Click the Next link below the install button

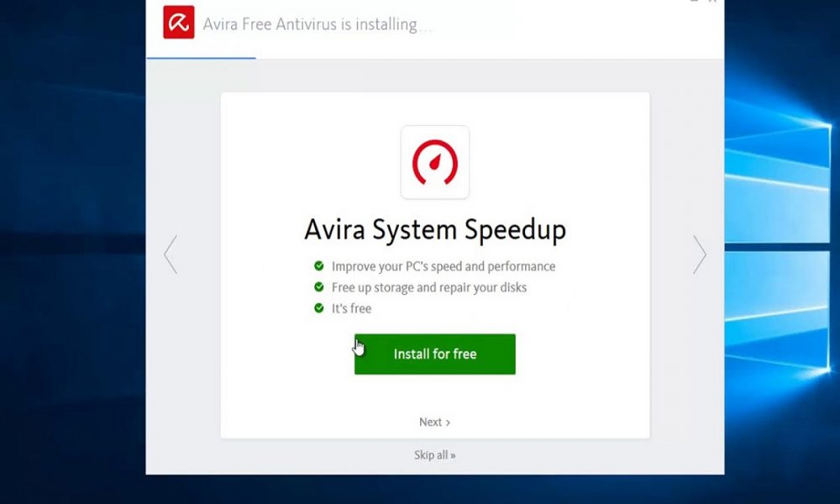coord(431,422)
